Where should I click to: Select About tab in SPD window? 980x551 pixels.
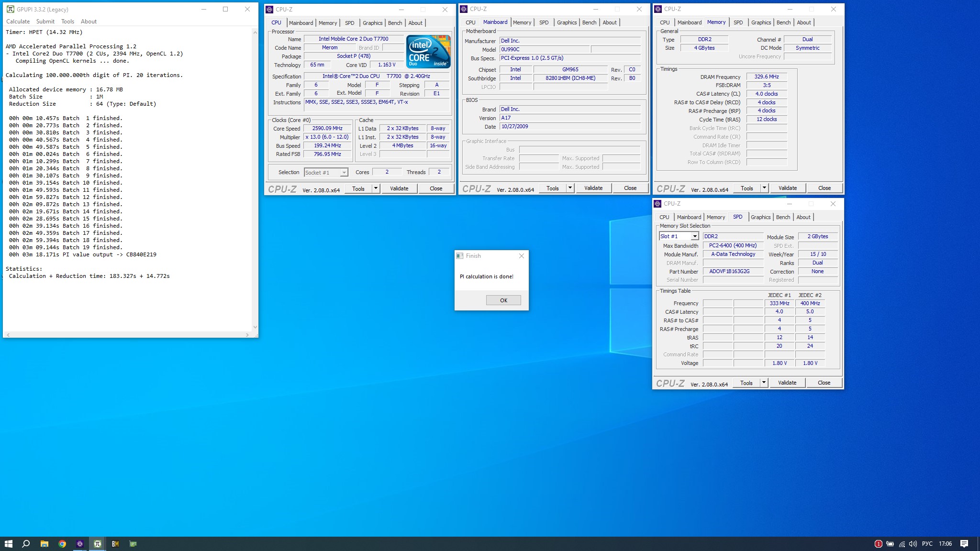click(803, 217)
